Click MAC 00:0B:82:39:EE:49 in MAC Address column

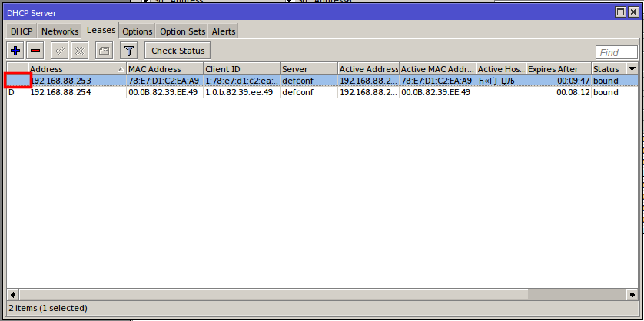pyautogui.click(x=163, y=92)
